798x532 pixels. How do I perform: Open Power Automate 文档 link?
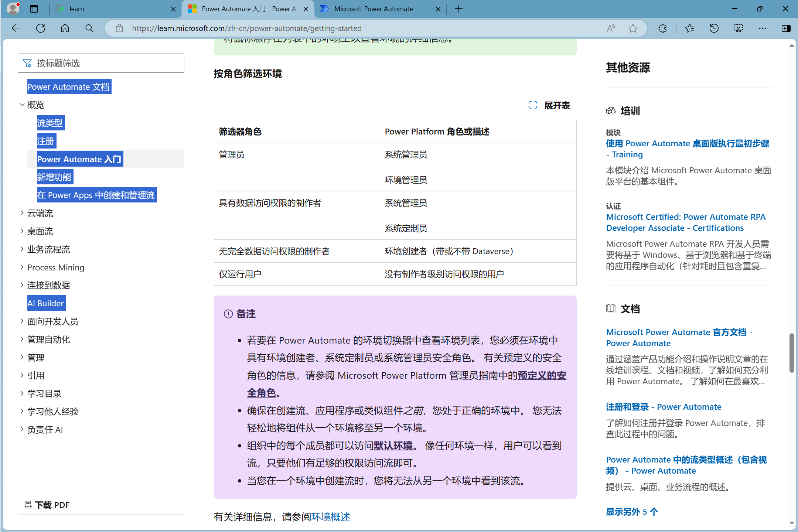point(69,87)
